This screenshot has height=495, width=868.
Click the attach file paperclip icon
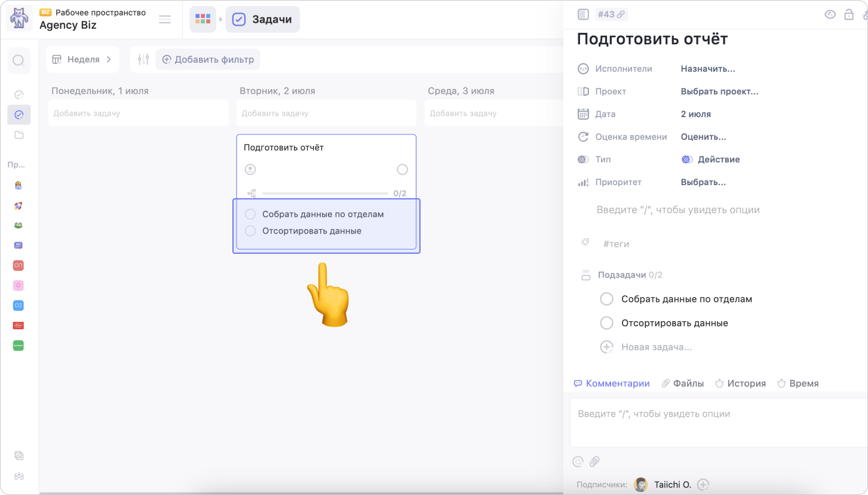(594, 462)
